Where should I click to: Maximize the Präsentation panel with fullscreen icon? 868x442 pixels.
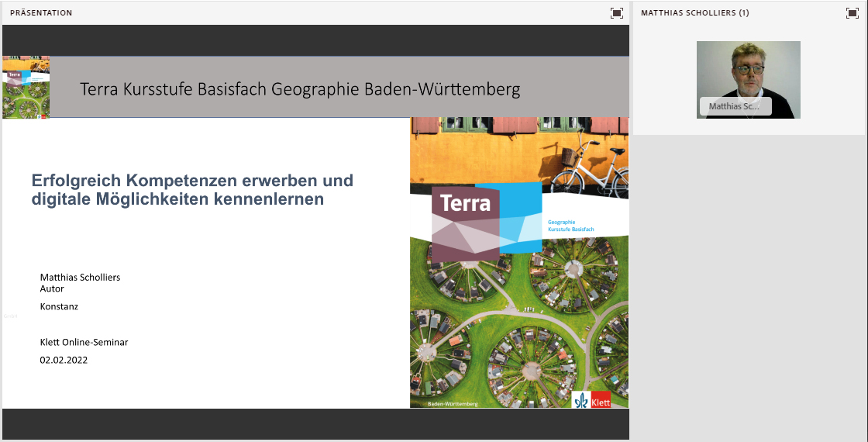(x=617, y=12)
